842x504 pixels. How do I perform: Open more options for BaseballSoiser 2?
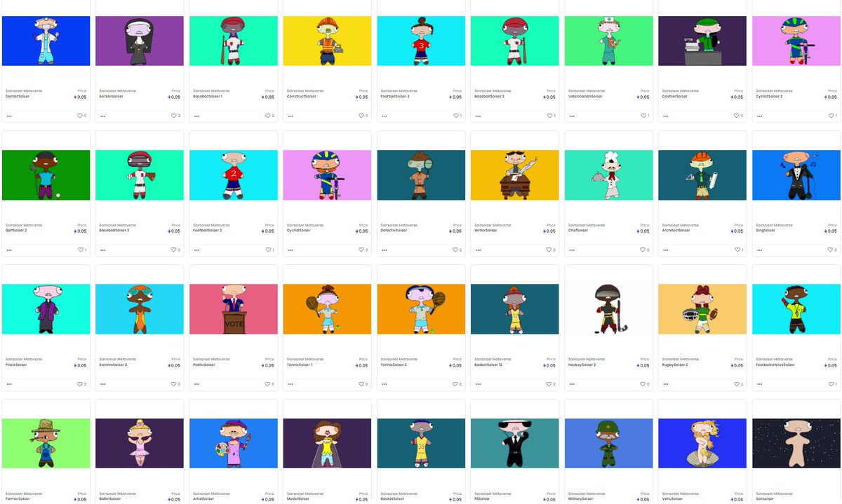(x=478, y=116)
